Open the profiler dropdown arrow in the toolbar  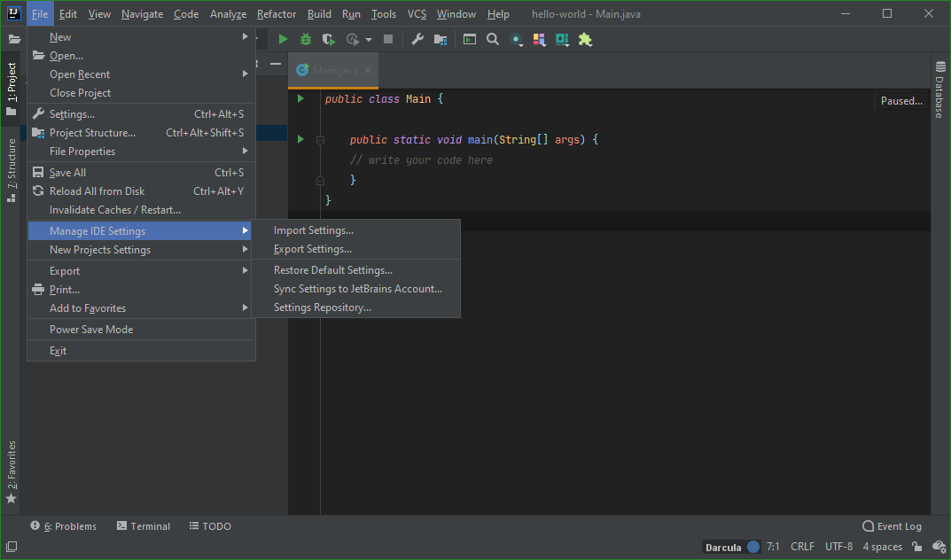[367, 39]
